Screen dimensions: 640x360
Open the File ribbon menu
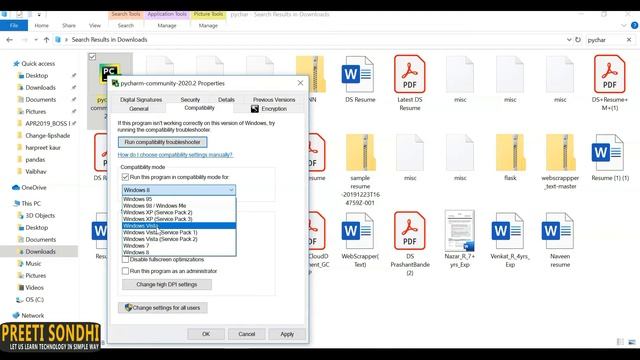(14, 25)
